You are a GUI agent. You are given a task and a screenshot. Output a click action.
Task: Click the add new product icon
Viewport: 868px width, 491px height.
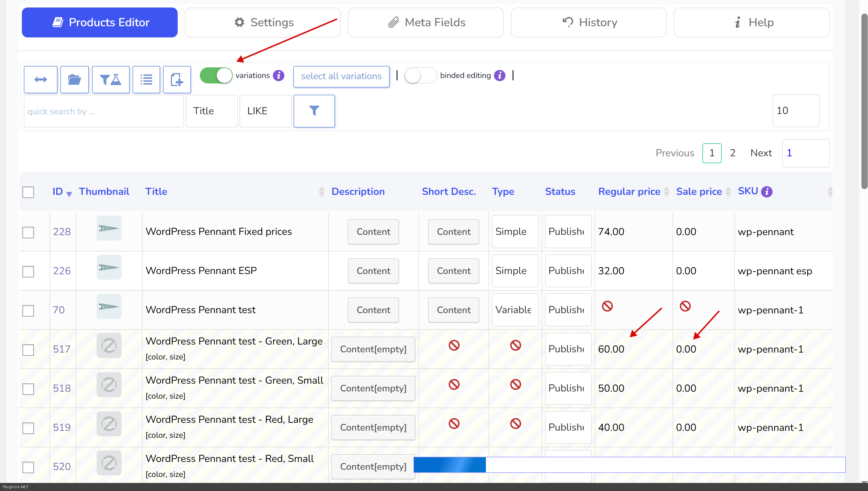coord(177,80)
